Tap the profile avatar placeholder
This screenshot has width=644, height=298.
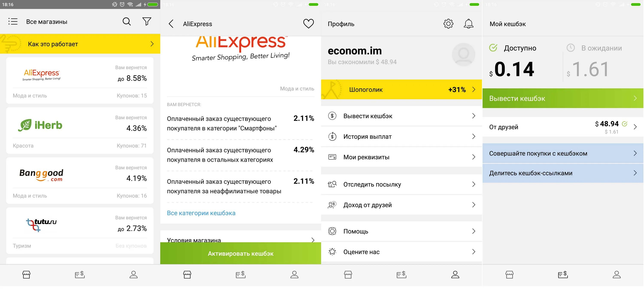463,55
